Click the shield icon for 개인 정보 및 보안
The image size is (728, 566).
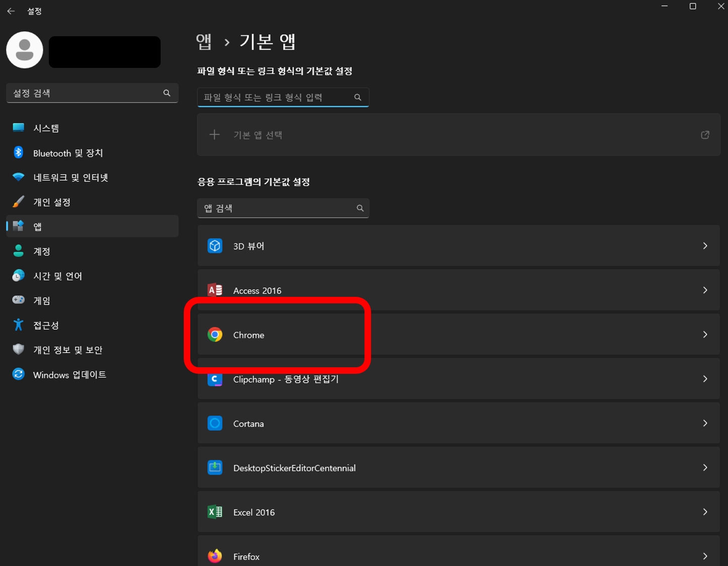(19, 350)
